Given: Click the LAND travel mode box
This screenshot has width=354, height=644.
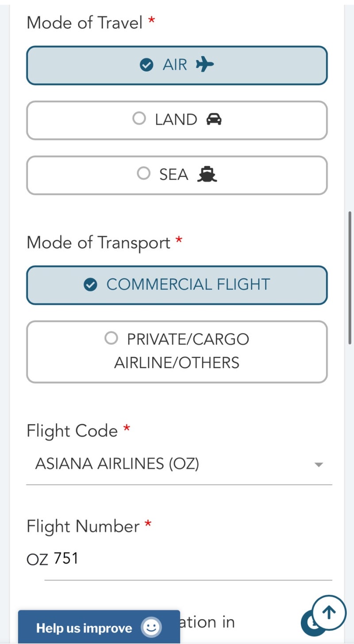Looking at the screenshot, I should click(x=177, y=120).
